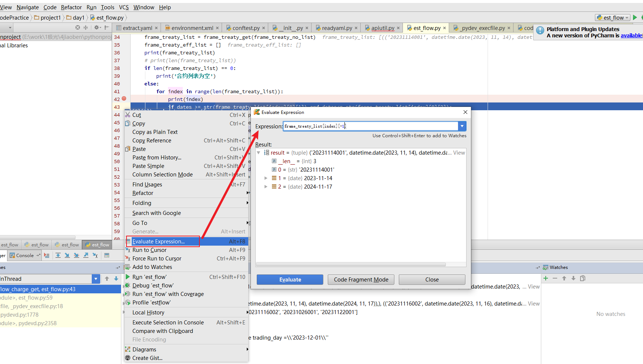The height and width of the screenshot is (364, 643).
Task: Click green Run button in toolbar
Action: [x=635, y=17]
